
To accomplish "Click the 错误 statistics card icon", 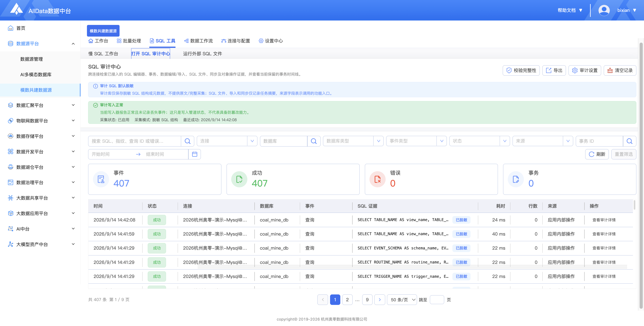I will tap(378, 179).
